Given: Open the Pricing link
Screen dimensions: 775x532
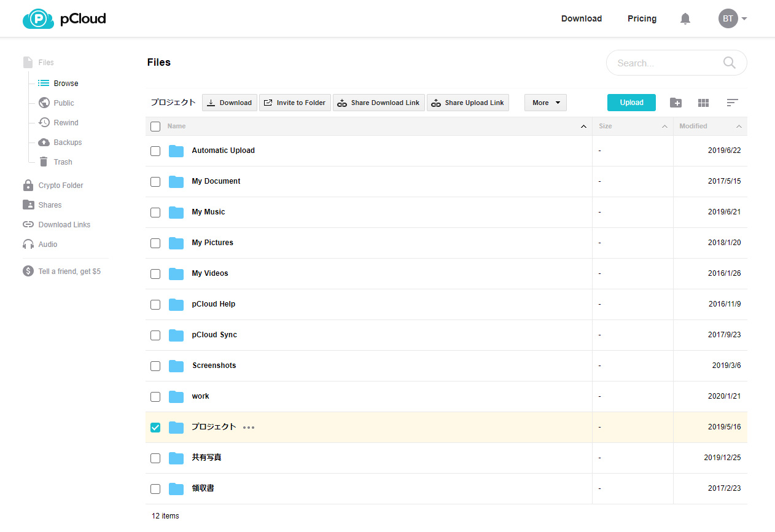Looking at the screenshot, I should 642,19.
